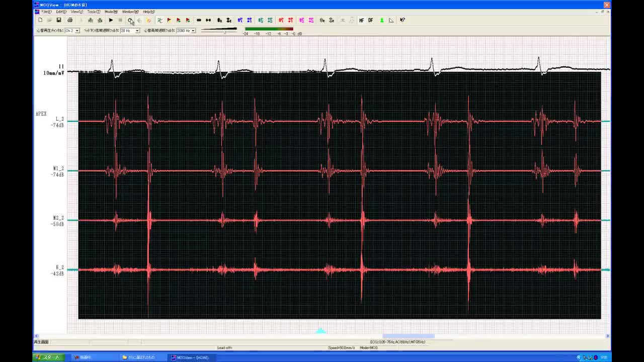644x362 pixels.
Task: Click the Save floppy disk icon
Action: pyautogui.click(x=59, y=20)
